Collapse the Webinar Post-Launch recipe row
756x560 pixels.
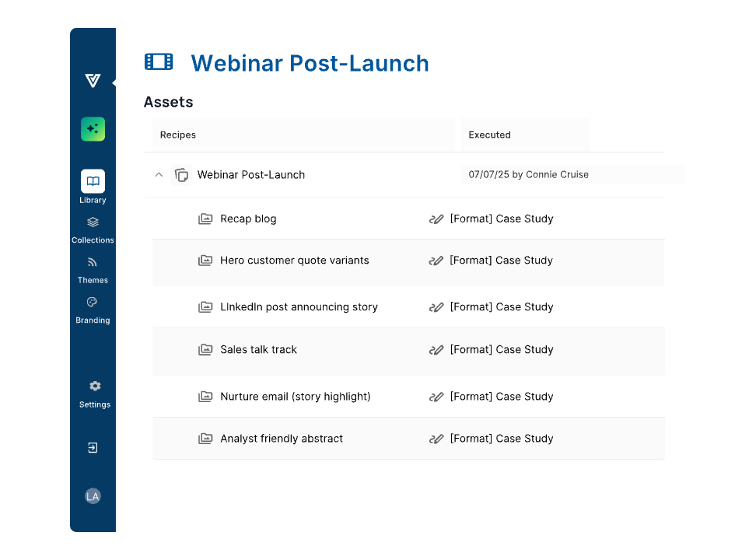click(x=159, y=175)
